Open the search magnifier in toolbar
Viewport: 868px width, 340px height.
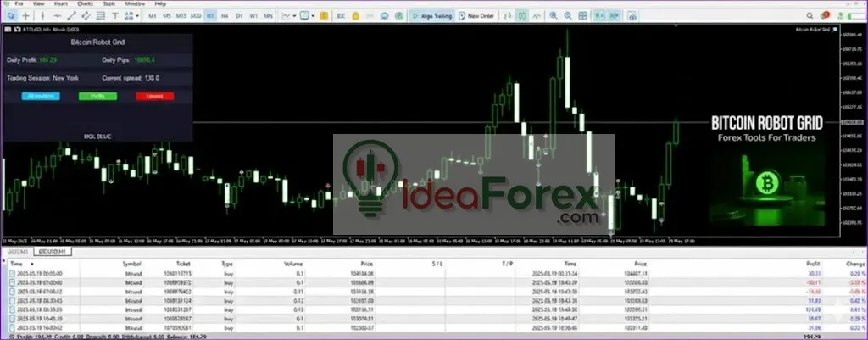tap(810, 15)
